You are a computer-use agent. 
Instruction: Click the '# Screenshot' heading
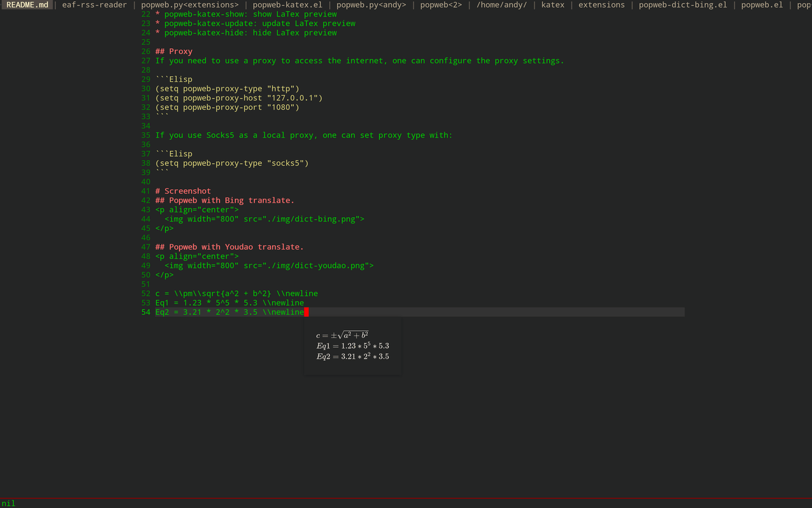click(x=183, y=191)
